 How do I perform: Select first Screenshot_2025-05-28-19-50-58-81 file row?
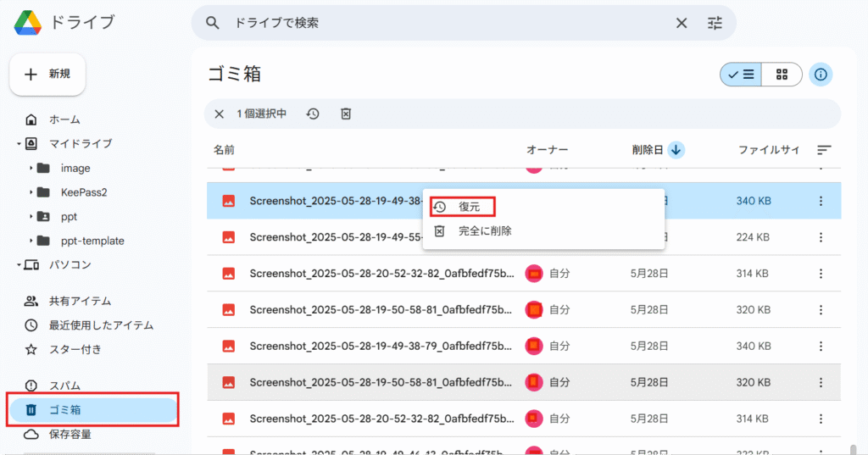[x=524, y=310]
